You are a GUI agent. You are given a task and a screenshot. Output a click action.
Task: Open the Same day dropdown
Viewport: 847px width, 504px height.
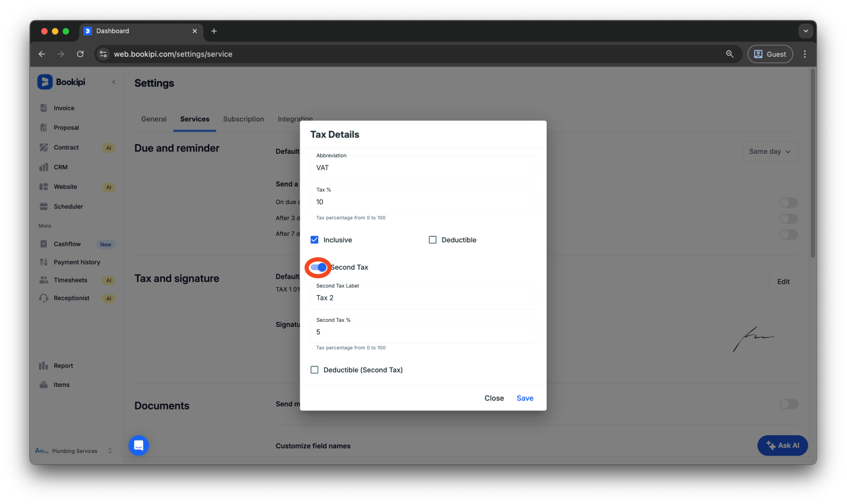[x=770, y=152]
